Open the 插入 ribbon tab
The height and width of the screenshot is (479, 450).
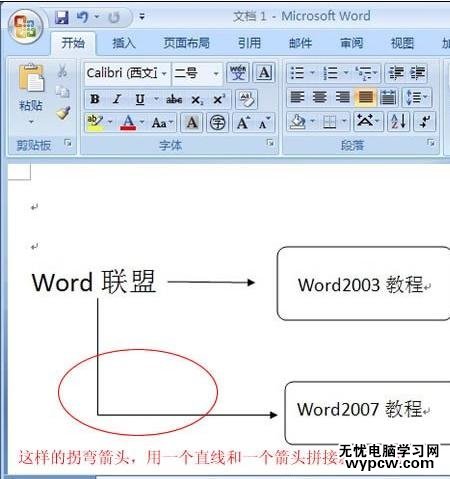(x=124, y=43)
